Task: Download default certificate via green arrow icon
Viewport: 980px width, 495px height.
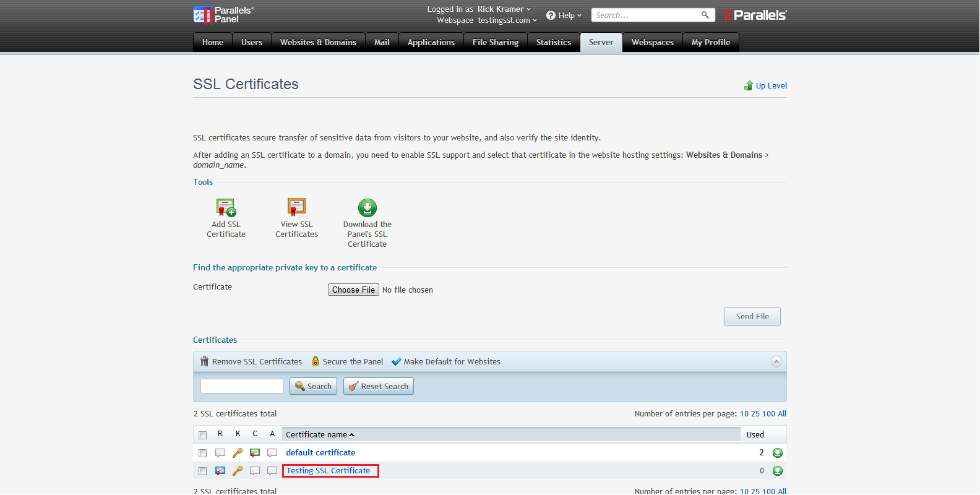Action: click(778, 453)
